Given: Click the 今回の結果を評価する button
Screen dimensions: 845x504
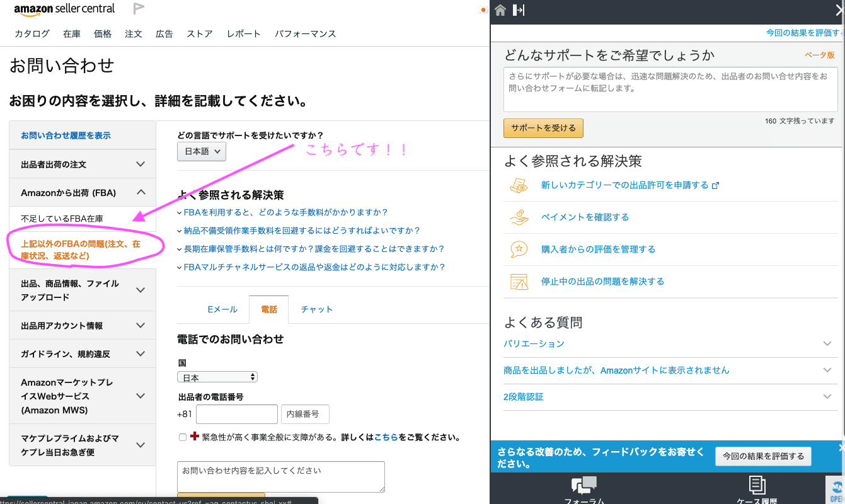Looking at the screenshot, I should pos(763,456).
